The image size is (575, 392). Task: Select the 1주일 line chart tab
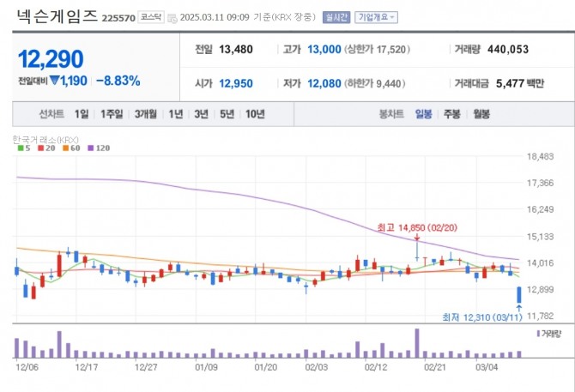[112, 114]
